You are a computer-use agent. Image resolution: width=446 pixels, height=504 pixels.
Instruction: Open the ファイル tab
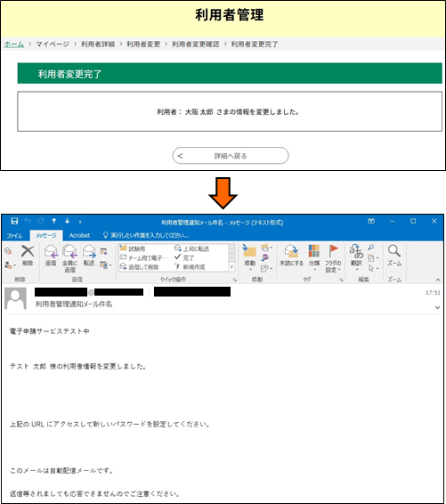click(14, 236)
